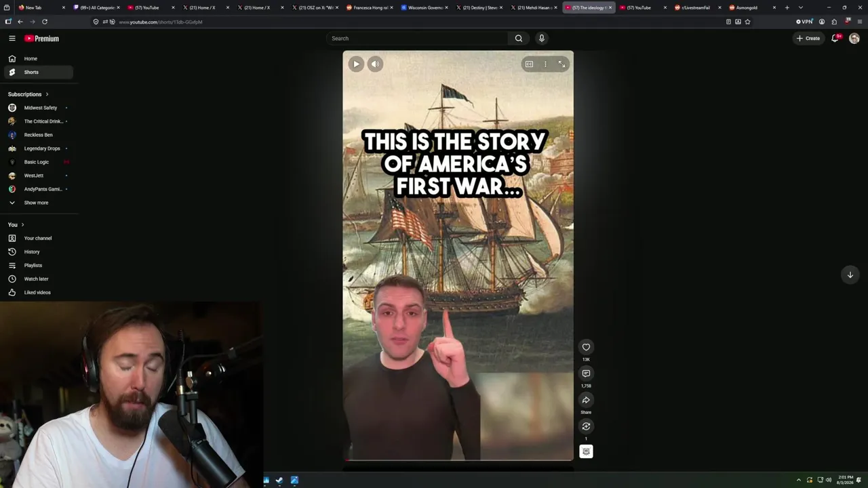Open the Midwest Safety channel
Viewport: 868px width, 488px height.
38,108
